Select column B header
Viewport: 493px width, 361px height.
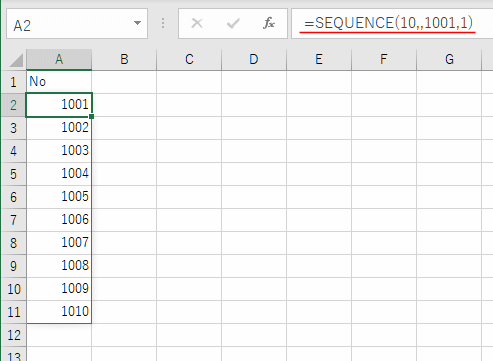pyautogui.click(x=124, y=59)
